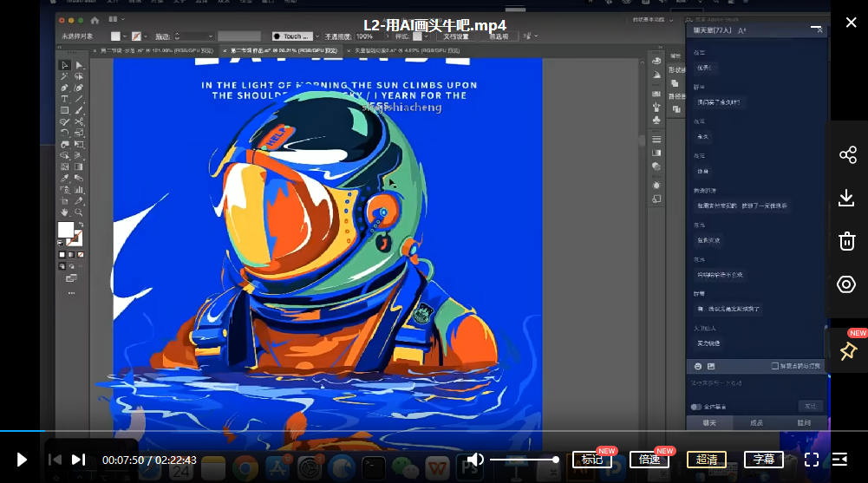The height and width of the screenshot is (483, 868).
Task: Mute the video with the speaker icon
Action: [475, 460]
